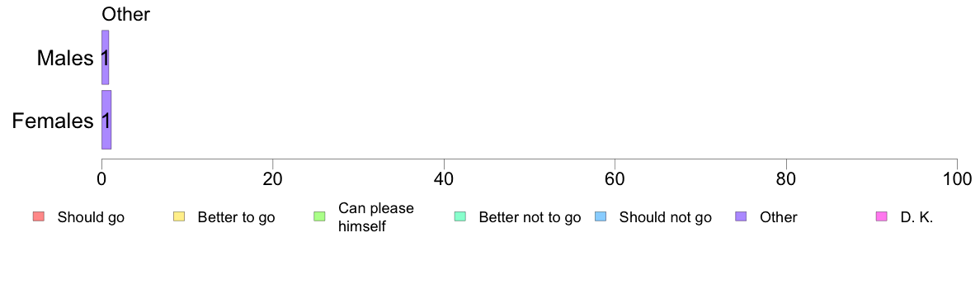
Task: Click the purple Other legend swatch
Action: (741, 217)
